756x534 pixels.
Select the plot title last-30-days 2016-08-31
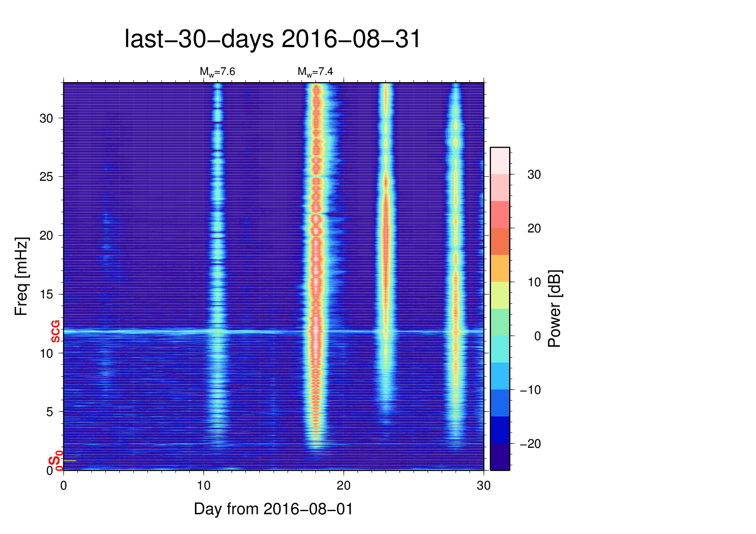tap(273, 39)
